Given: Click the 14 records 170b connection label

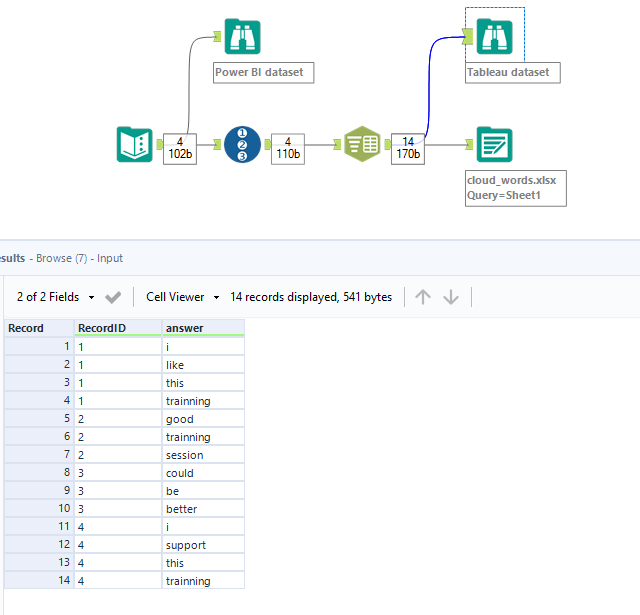Looking at the screenshot, I should pos(409,148).
